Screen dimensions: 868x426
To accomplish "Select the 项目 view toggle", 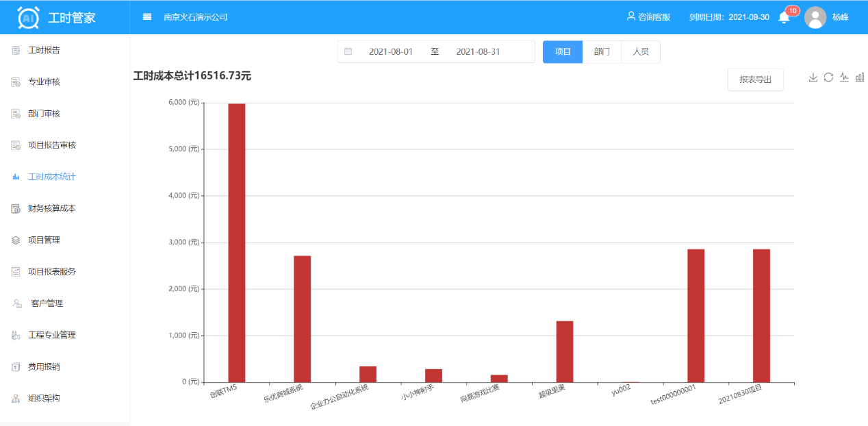I will pyautogui.click(x=563, y=52).
